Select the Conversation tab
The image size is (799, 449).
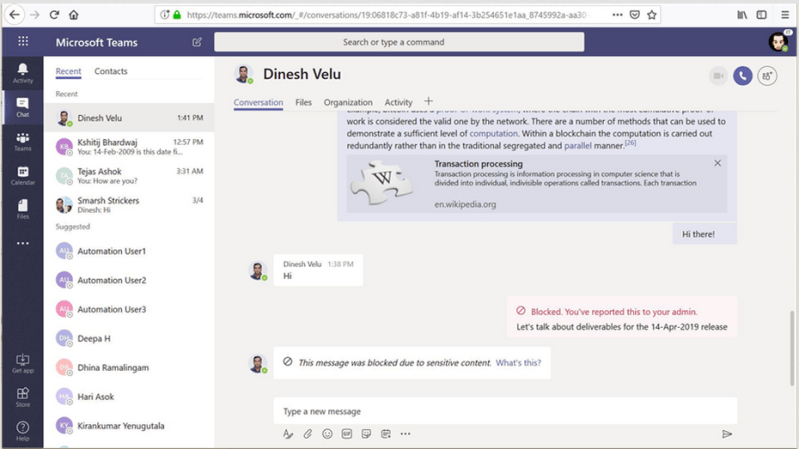(x=258, y=102)
